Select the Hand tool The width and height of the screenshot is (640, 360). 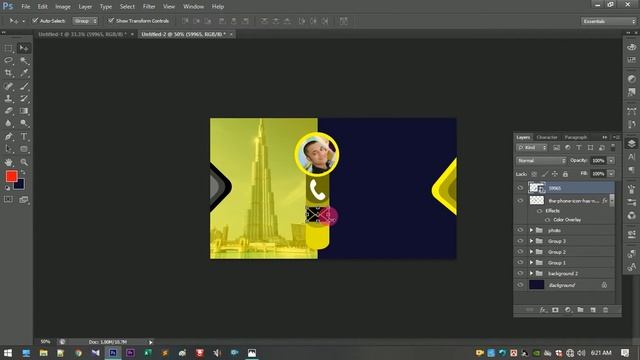(x=9, y=162)
